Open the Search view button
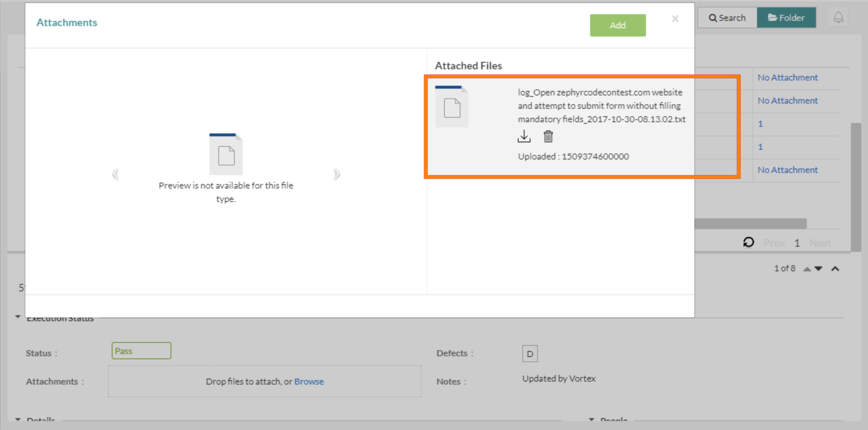This screenshot has width=868, height=430. point(727,18)
